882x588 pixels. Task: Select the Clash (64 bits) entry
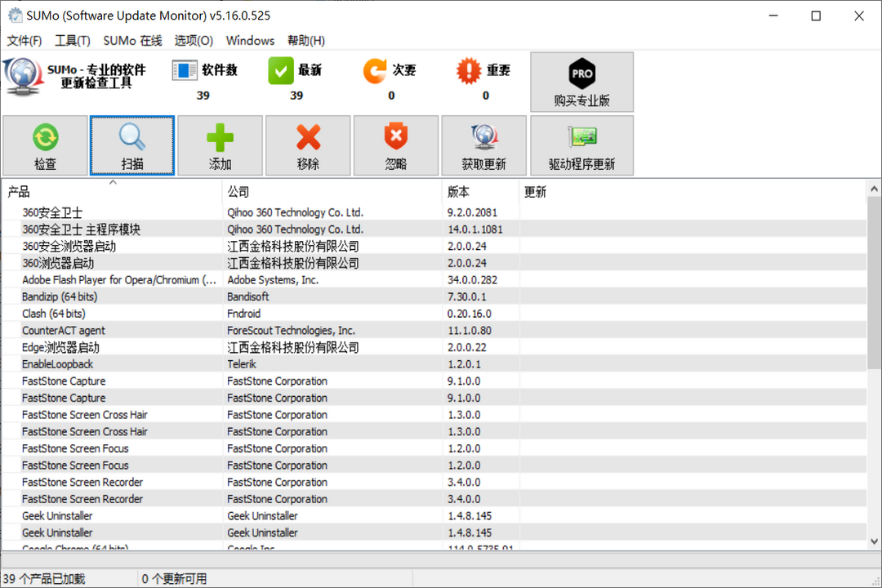pyautogui.click(x=53, y=314)
